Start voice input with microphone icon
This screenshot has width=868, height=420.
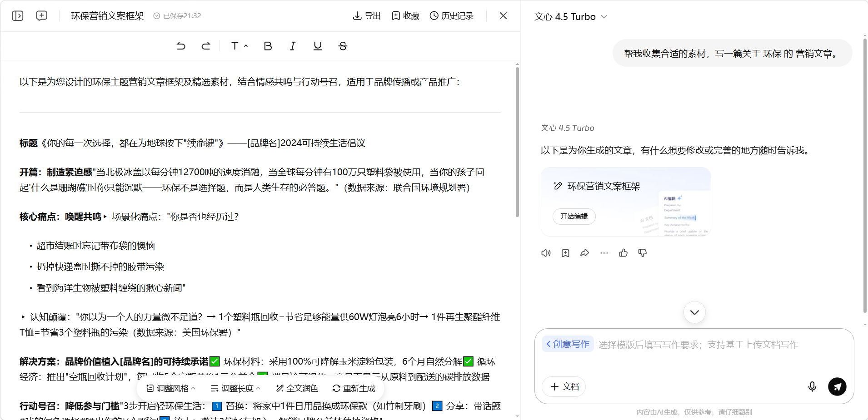(x=812, y=387)
